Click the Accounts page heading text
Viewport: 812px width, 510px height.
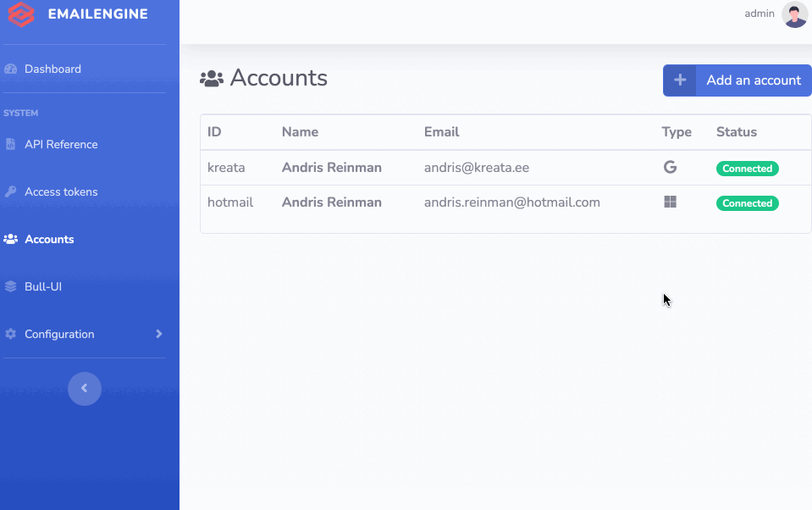tap(279, 78)
